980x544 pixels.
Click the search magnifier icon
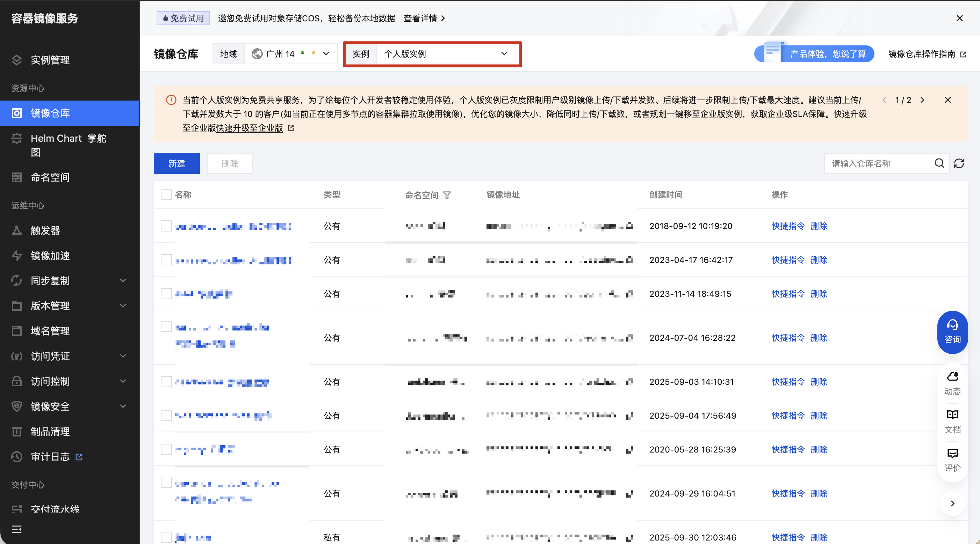[x=939, y=163]
